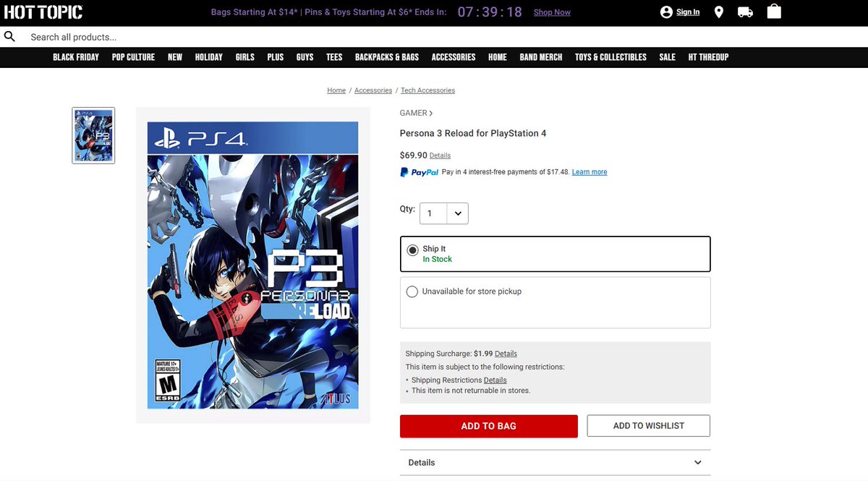Image resolution: width=868 pixels, height=481 pixels.
Task: Open the Accessories menu
Action: point(454,57)
